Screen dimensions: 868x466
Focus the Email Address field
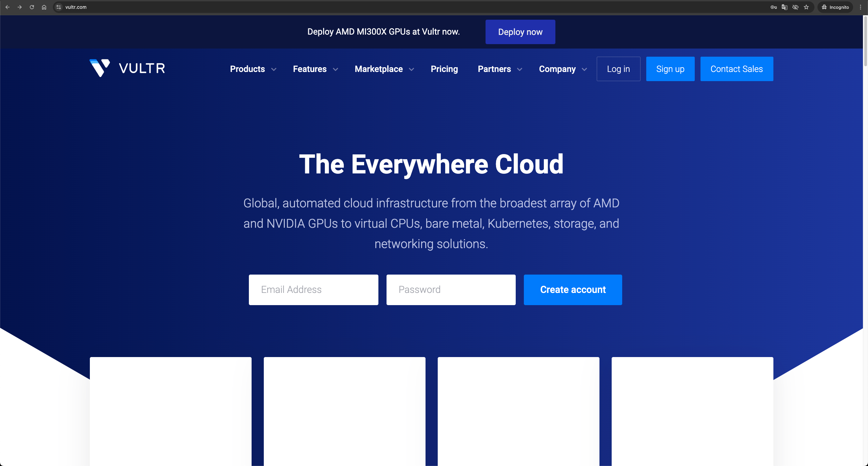(313, 290)
